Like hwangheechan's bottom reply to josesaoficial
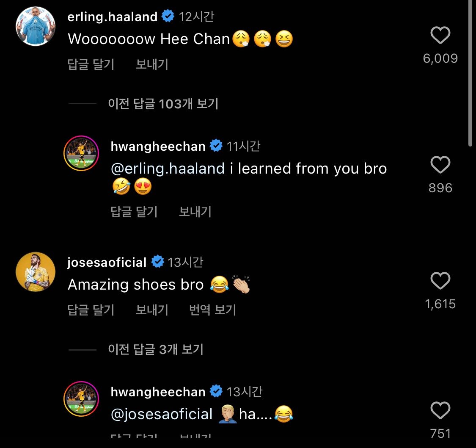476x448 pixels. pos(440,411)
